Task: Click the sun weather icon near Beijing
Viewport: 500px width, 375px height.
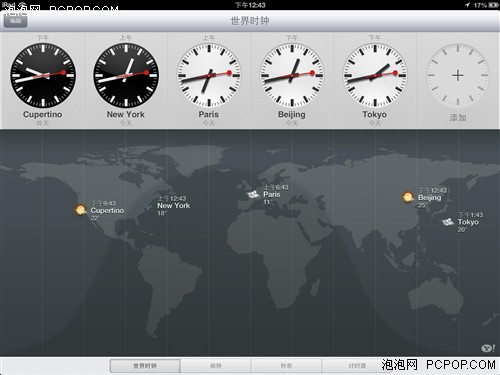Action: (408, 197)
